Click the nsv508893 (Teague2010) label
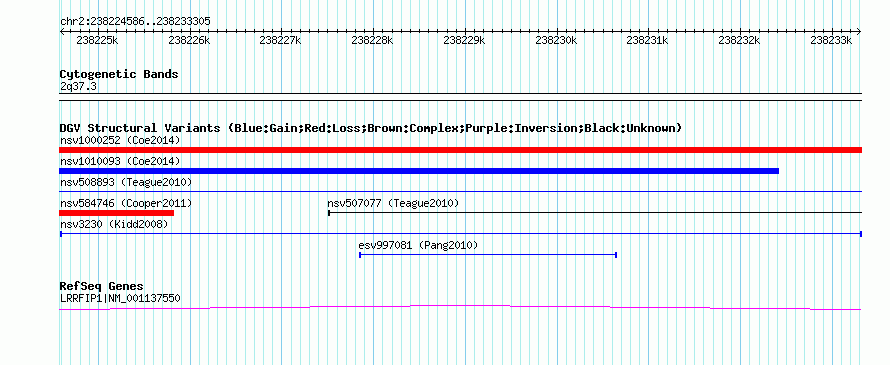This screenshot has height=365, width=890. point(126,182)
